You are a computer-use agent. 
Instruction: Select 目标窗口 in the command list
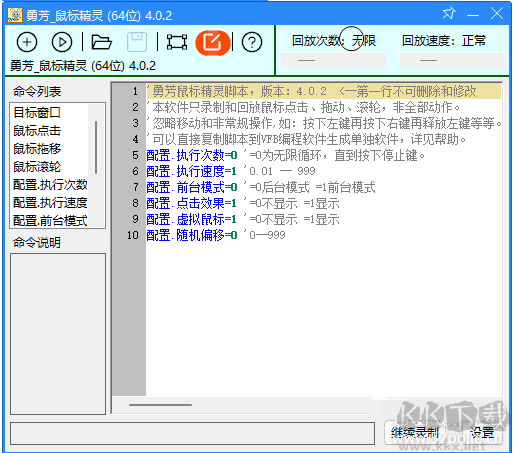pos(37,113)
